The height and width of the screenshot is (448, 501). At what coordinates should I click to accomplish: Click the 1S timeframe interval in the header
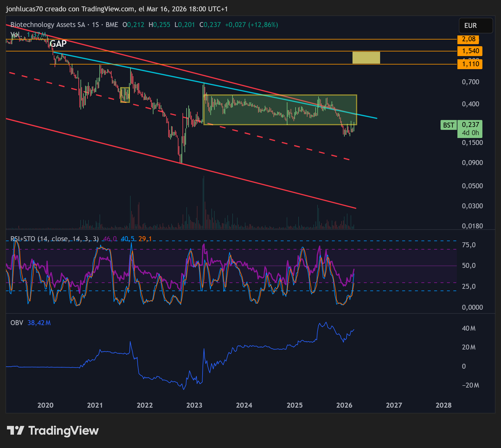(x=95, y=25)
